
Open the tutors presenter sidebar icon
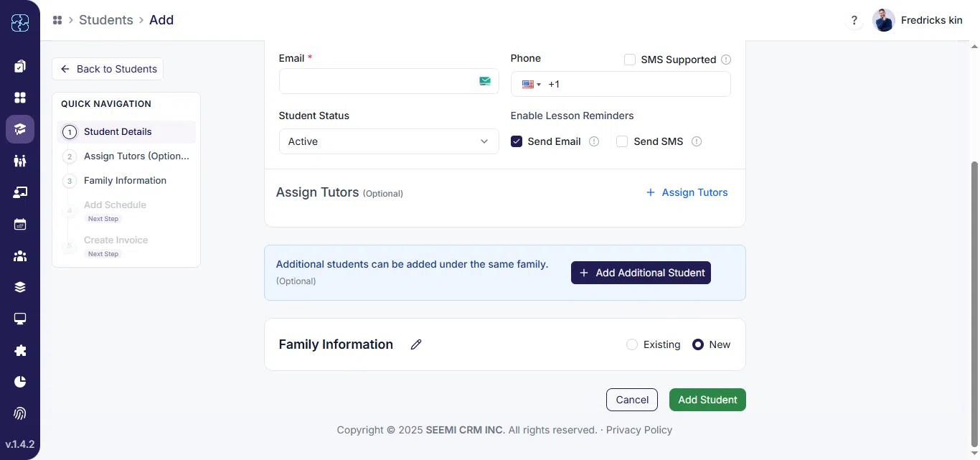pos(20,192)
